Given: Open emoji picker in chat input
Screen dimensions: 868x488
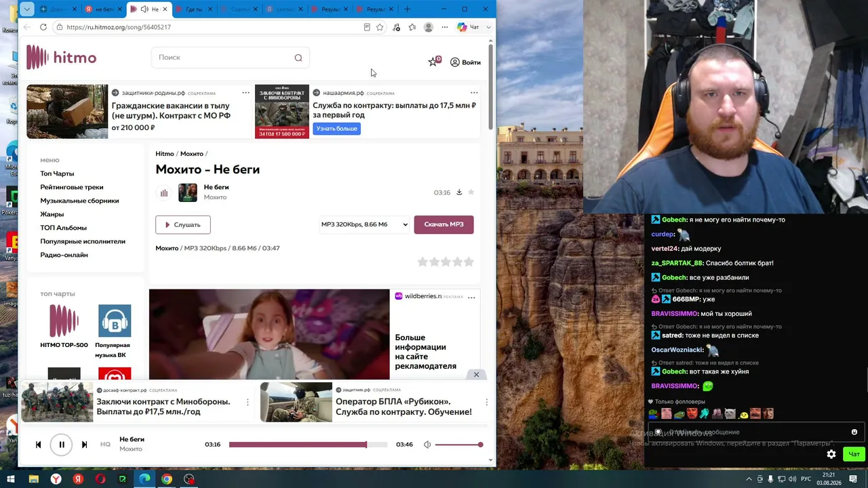Looking at the screenshot, I should (854, 432).
